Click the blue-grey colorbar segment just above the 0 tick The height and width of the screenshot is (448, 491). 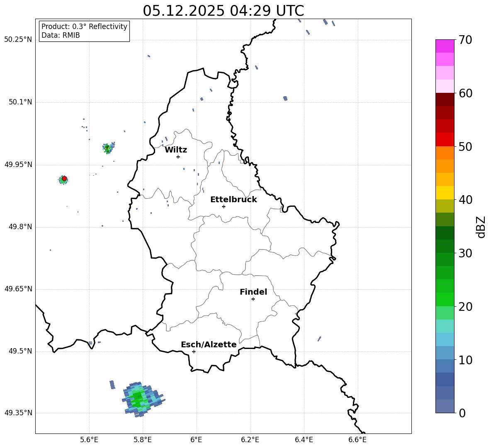(445, 407)
